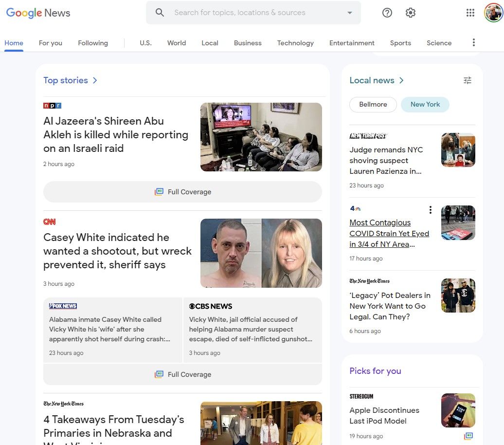Open the Google apps launcher grid
The image size is (504, 445).
click(470, 13)
